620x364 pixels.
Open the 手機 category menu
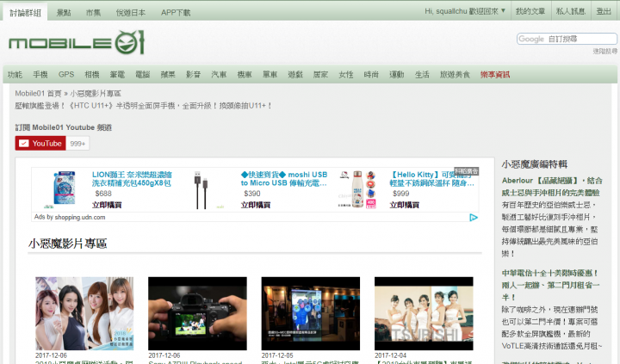click(x=40, y=74)
